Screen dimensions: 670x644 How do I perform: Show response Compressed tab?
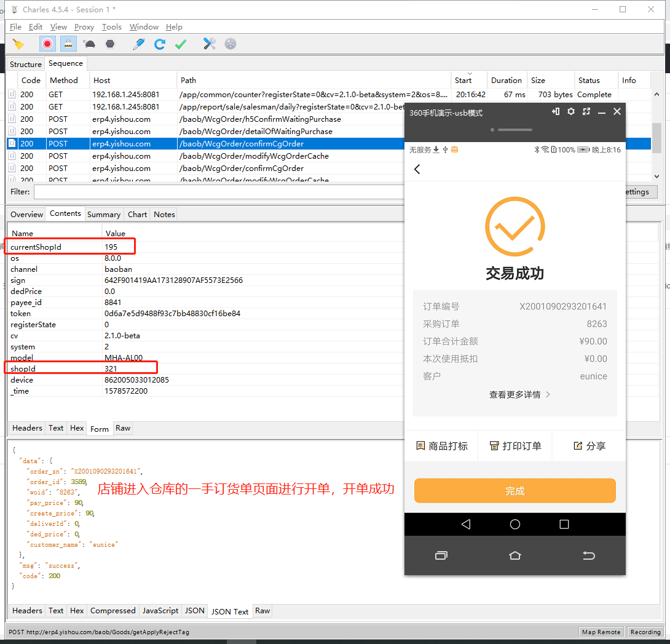point(113,611)
